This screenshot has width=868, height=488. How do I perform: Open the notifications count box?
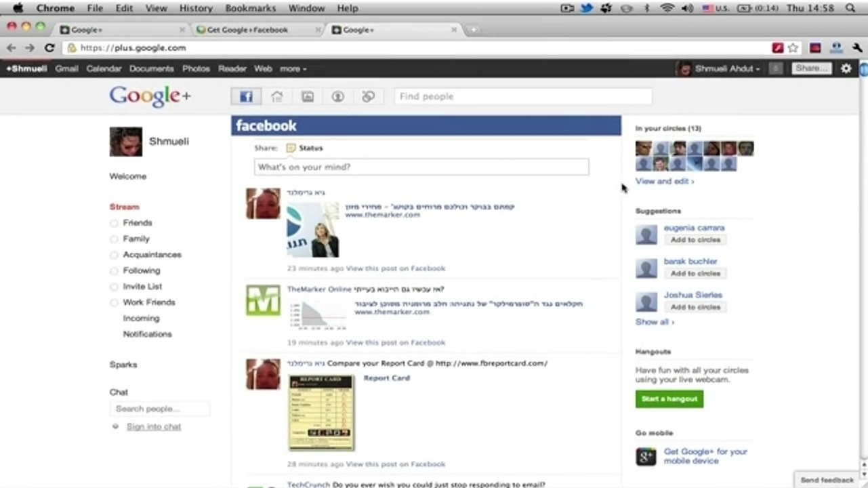[777, 68]
